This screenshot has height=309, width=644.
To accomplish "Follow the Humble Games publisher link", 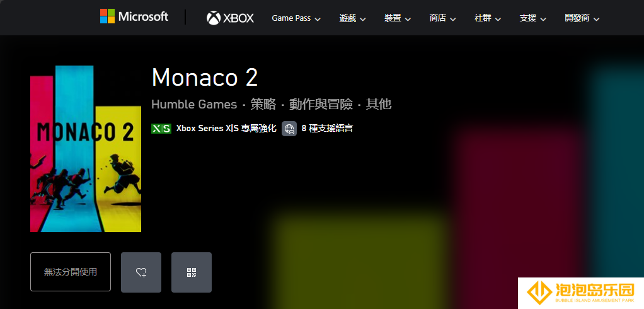I will point(194,105).
